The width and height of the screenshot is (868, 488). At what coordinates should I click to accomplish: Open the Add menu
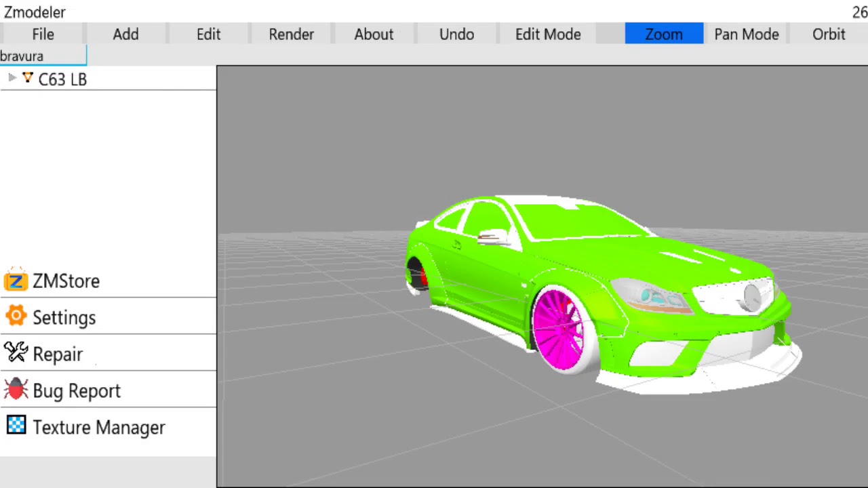125,34
